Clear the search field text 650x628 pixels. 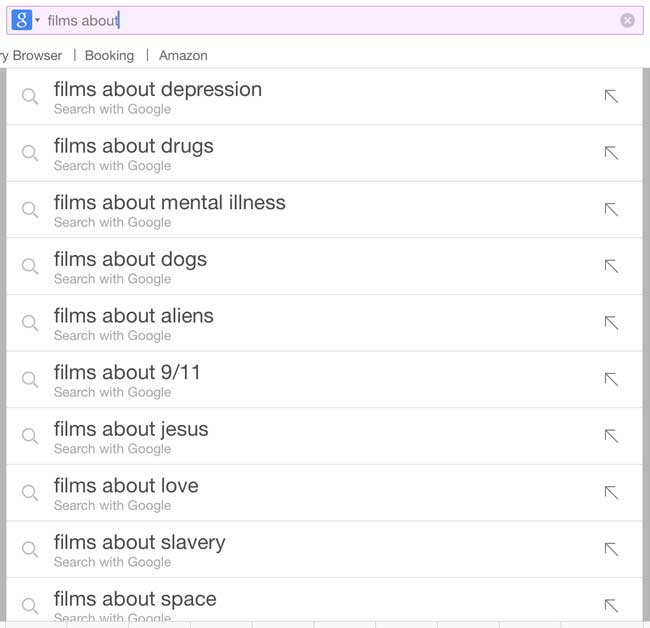click(627, 20)
